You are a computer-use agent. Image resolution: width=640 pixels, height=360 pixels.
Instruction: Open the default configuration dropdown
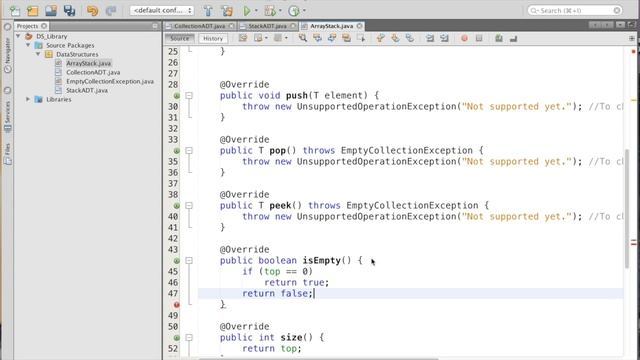pos(162,11)
